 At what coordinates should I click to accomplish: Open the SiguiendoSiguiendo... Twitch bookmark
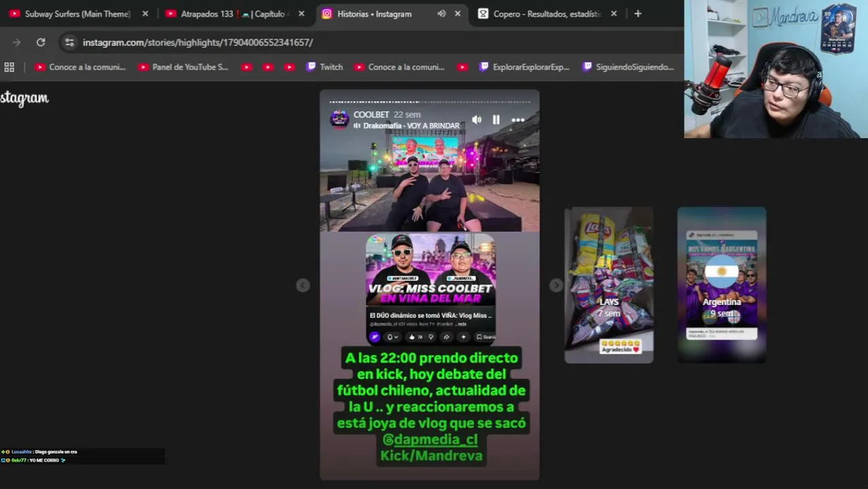[x=628, y=67]
